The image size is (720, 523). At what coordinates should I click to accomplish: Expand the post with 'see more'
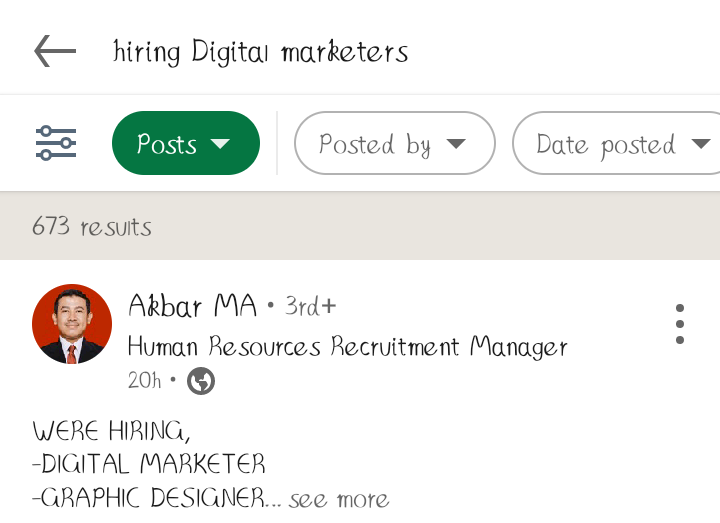click(x=339, y=499)
